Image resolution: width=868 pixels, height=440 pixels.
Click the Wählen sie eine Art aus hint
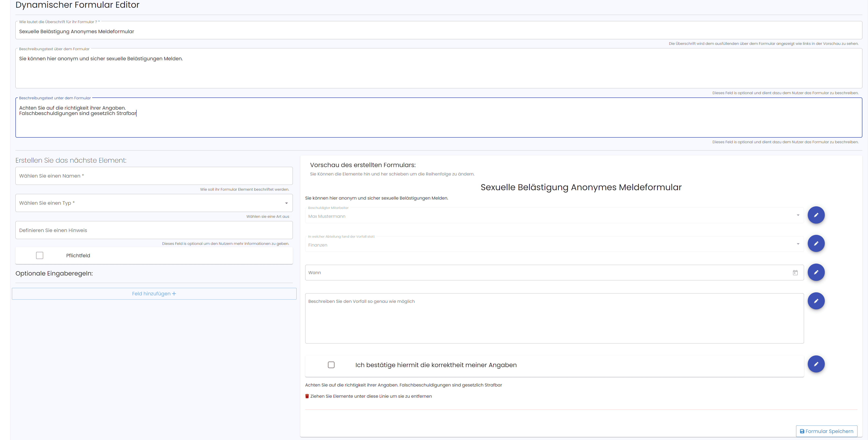click(268, 216)
